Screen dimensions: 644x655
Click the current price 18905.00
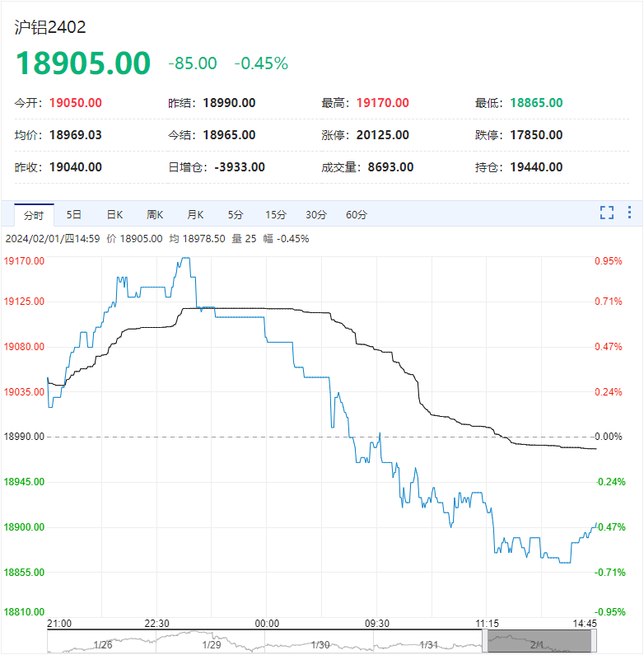click(x=83, y=63)
